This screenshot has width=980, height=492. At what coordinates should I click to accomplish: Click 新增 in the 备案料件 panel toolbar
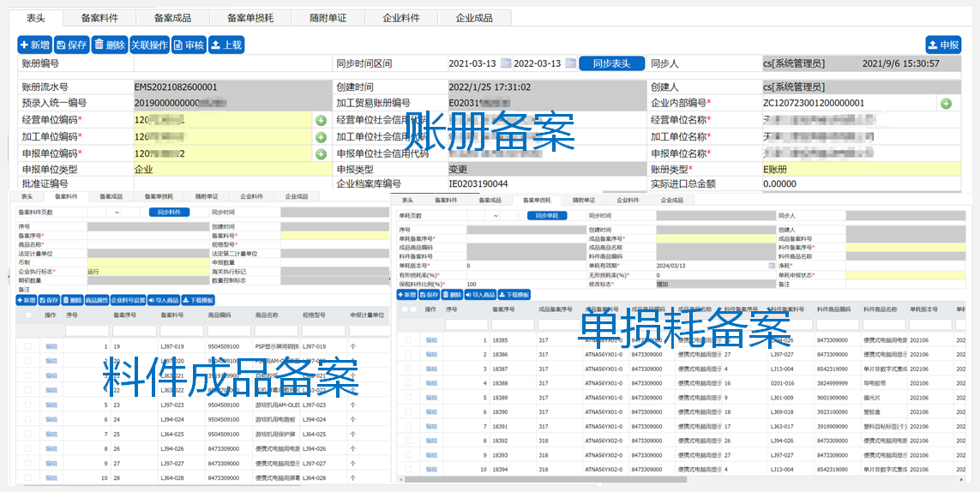coord(27,300)
